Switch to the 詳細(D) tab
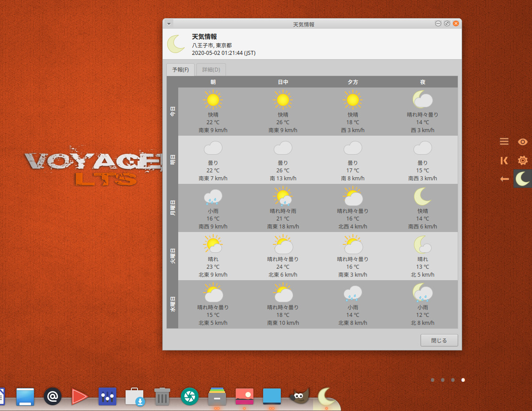Screen dimensions: 532x411 [211, 70]
